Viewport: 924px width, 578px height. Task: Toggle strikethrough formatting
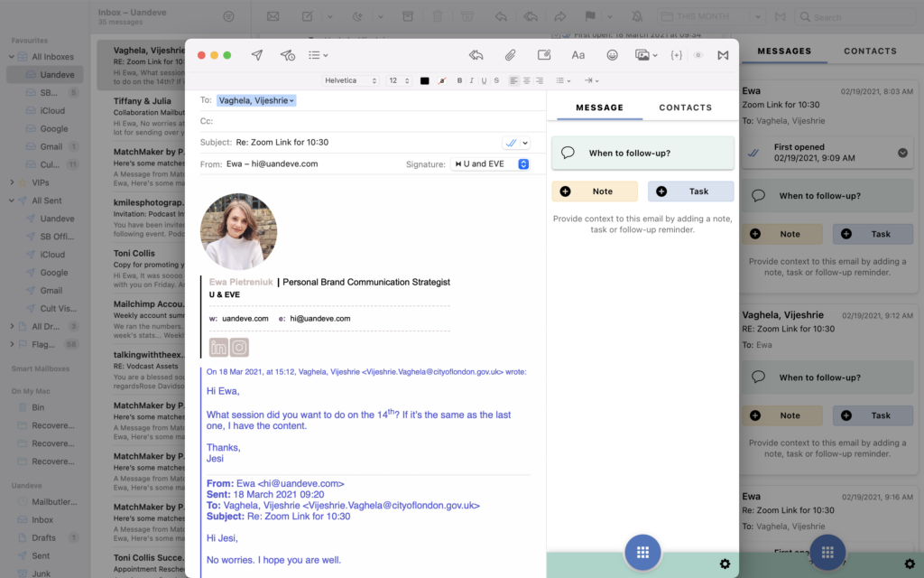point(496,80)
